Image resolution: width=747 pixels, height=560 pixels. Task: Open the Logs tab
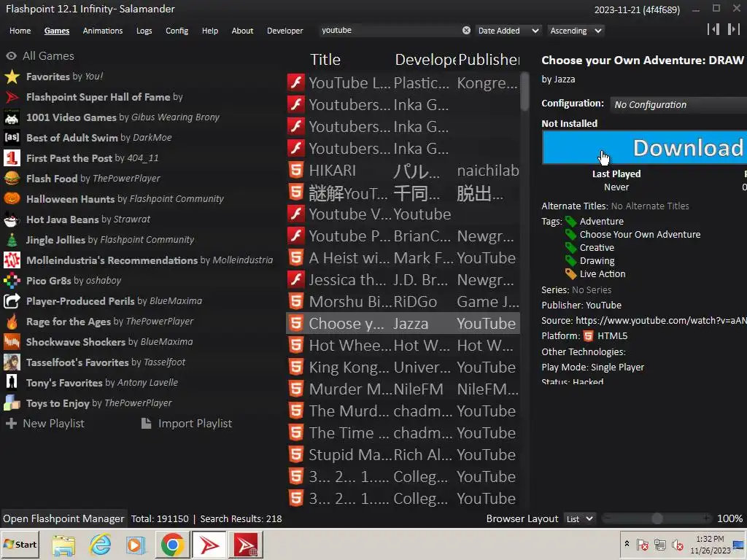point(144,31)
